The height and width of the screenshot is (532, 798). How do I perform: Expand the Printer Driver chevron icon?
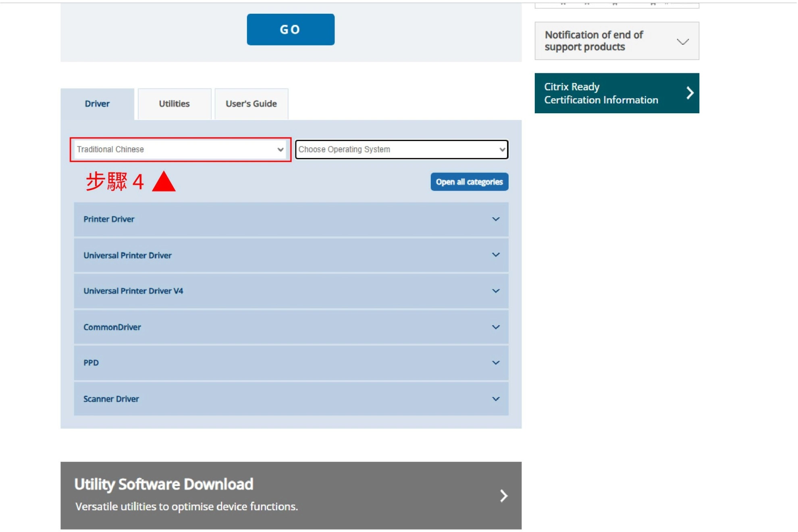(x=496, y=219)
